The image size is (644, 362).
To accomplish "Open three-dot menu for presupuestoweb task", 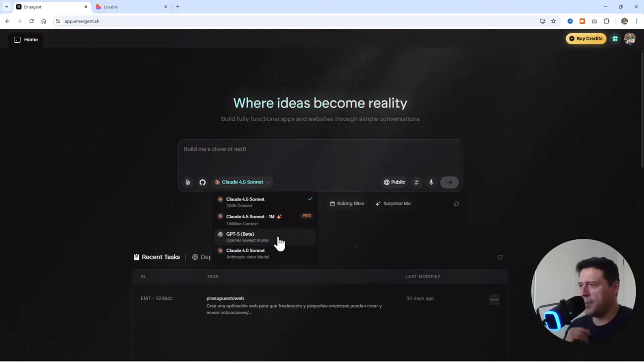I will pyautogui.click(x=494, y=300).
